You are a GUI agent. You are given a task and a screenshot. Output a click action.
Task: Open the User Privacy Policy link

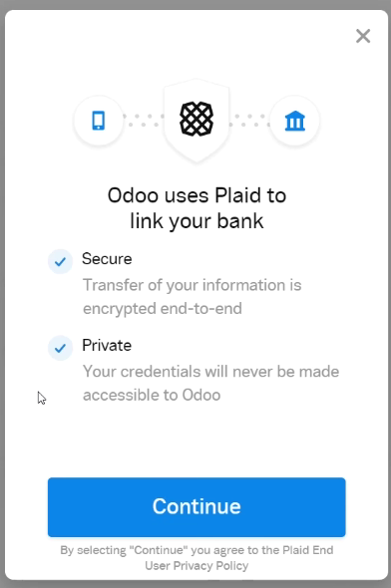(x=196, y=565)
